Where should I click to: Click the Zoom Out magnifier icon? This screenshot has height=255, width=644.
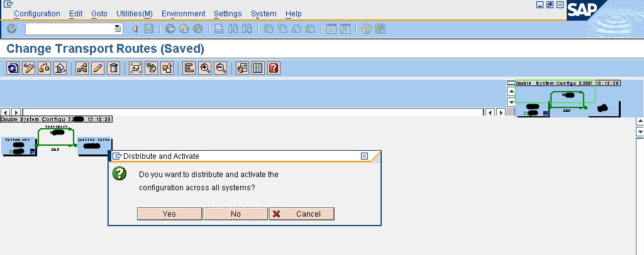coord(220,68)
